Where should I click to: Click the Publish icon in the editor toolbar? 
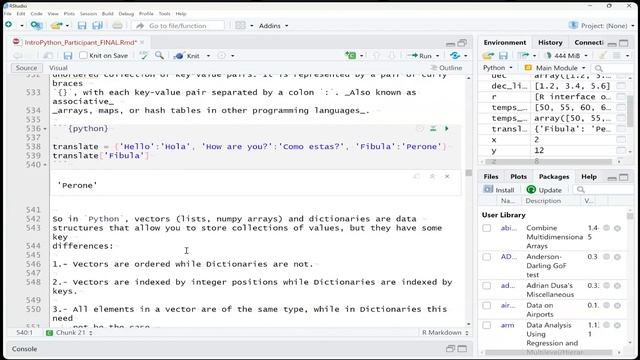tap(455, 56)
